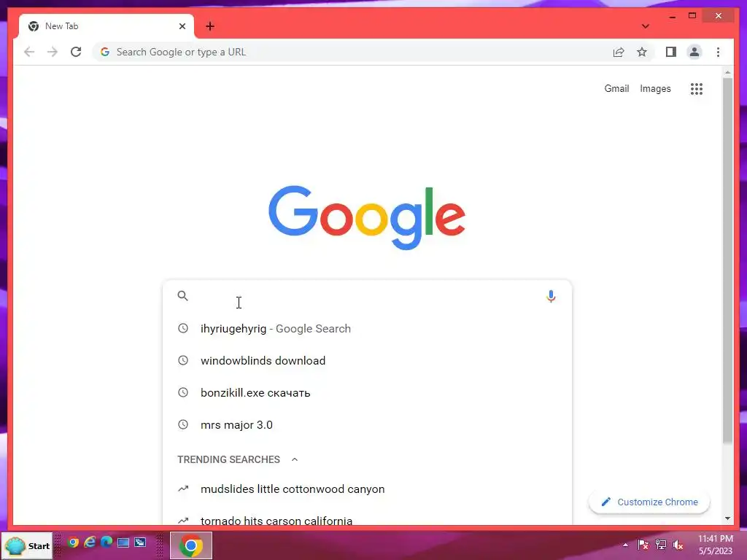Reload the current page
The image size is (747, 560).
point(76,52)
